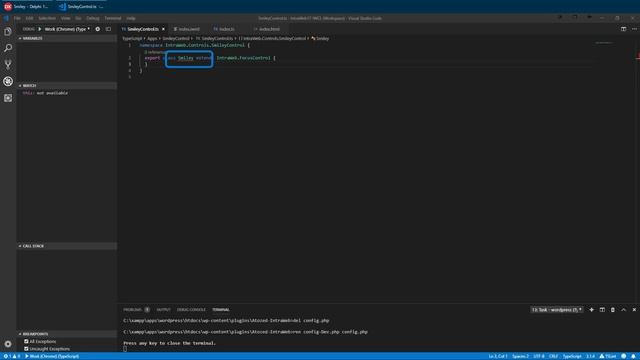Toggle the Uncaught Exceptions breakpoint checkbox
Viewport: 640px width, 360px height.
coord(26,349)
